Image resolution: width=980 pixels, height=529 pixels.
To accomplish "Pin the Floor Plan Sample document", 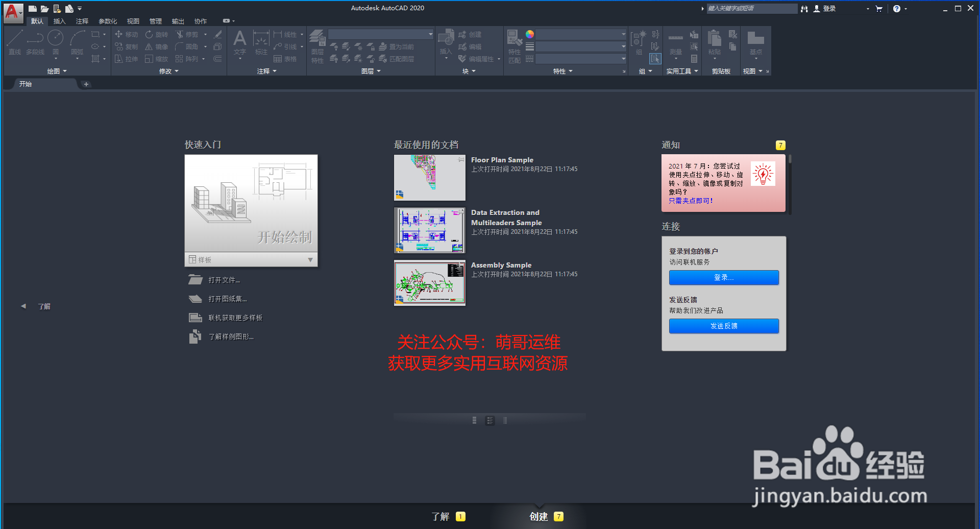I will pos(461,159).
